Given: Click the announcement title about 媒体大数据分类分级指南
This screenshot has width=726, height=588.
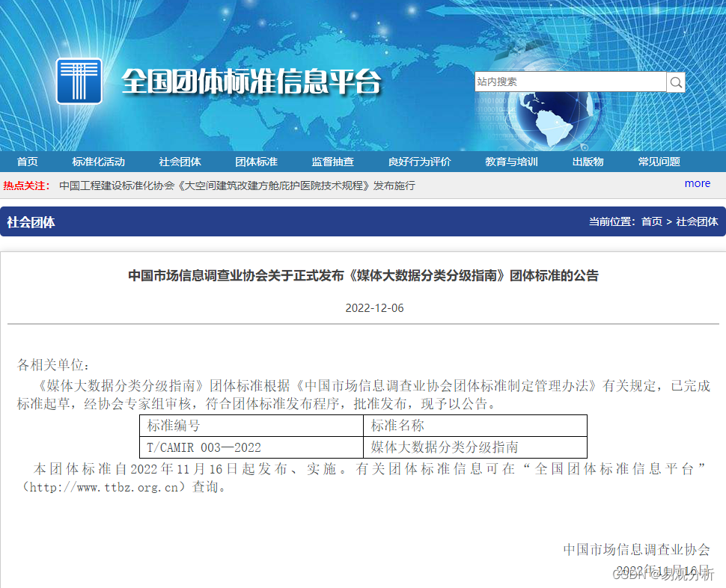Looking at the screenshot, I should (x=364, y=275).
